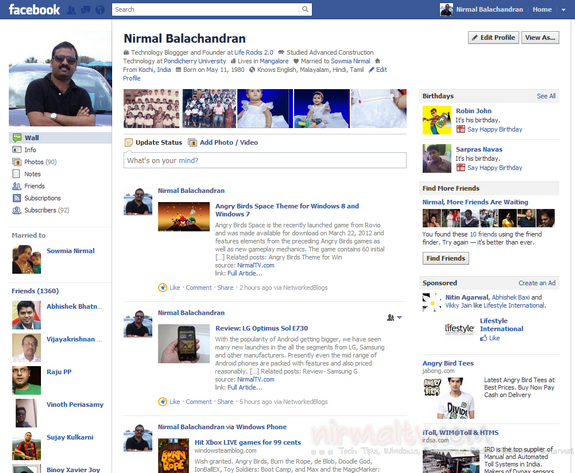Open friend requests icon in top bar
This screenshot has height=473, width=575.
[x=72, y=10]
